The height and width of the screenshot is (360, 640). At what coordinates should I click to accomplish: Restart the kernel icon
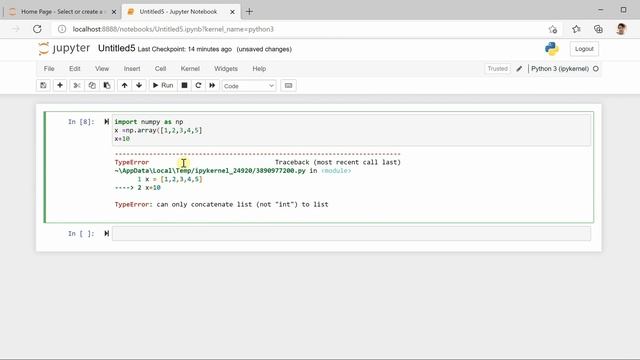point(198,85)
